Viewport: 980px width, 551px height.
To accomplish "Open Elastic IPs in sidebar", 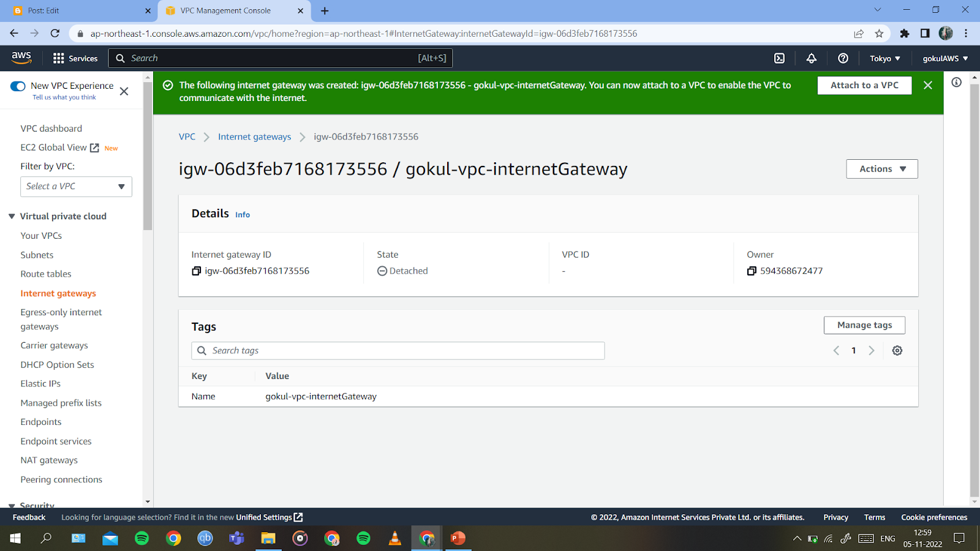I will (40, 383).
